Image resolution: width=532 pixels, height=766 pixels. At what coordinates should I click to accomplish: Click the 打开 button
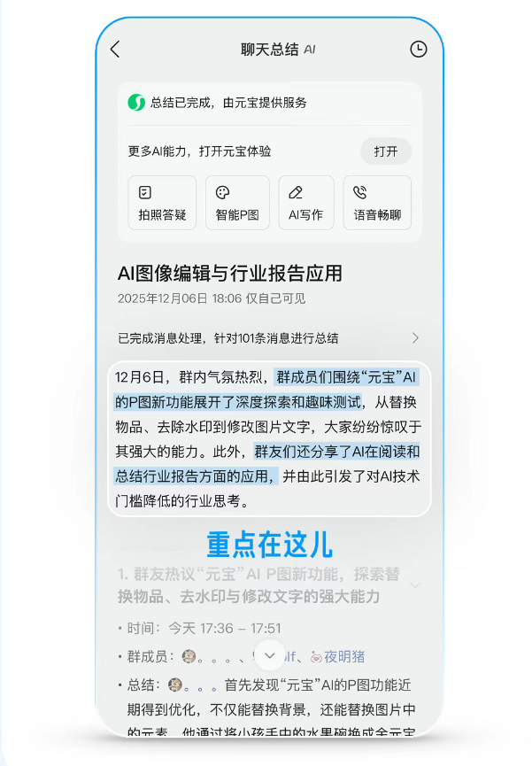pos(386,151)
